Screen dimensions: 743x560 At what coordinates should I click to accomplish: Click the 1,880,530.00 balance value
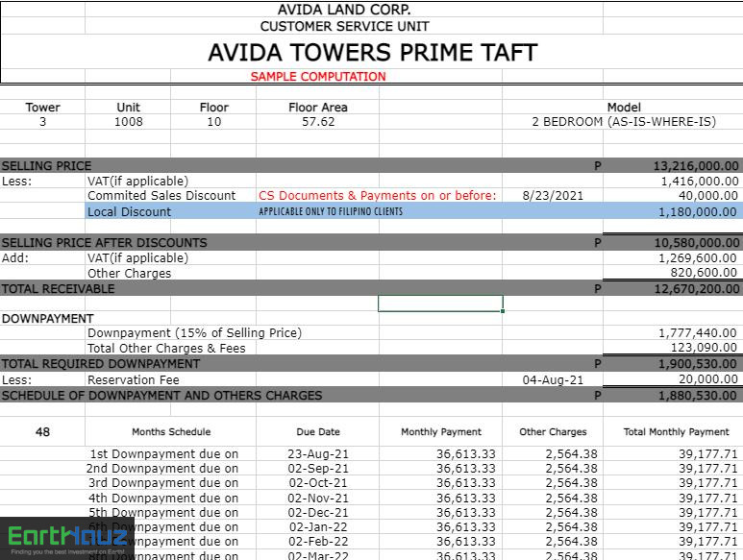[x=698, y=396]
